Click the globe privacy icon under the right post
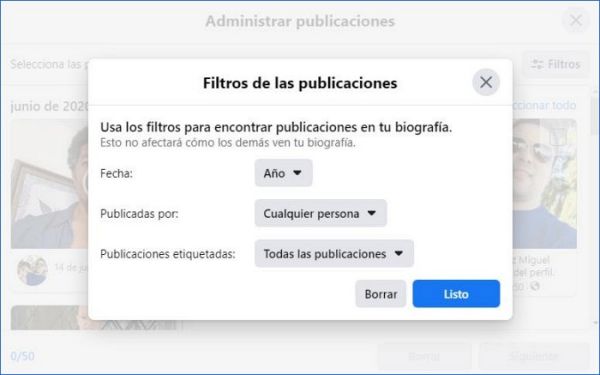This screenshot has width=600, height=375. [535, 286]
